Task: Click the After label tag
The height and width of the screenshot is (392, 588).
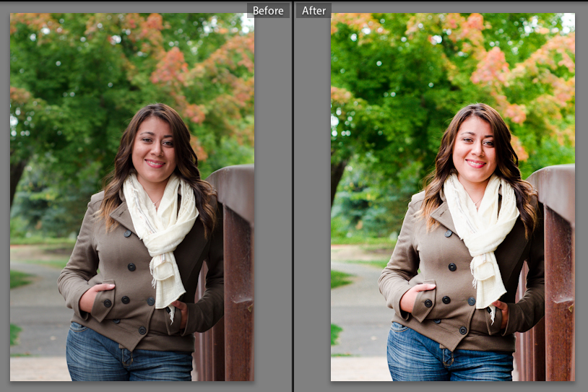Action: pos(314,10)
